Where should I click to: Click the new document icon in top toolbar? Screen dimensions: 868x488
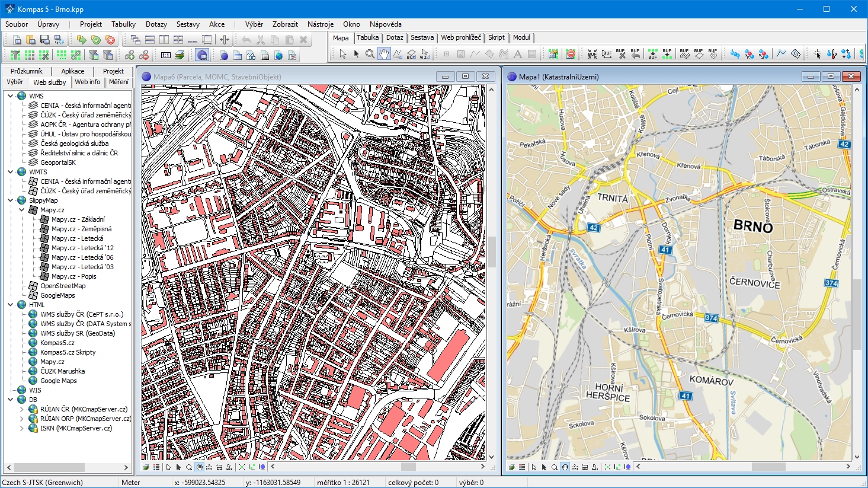pyautogui.click(x=17, y=40)
